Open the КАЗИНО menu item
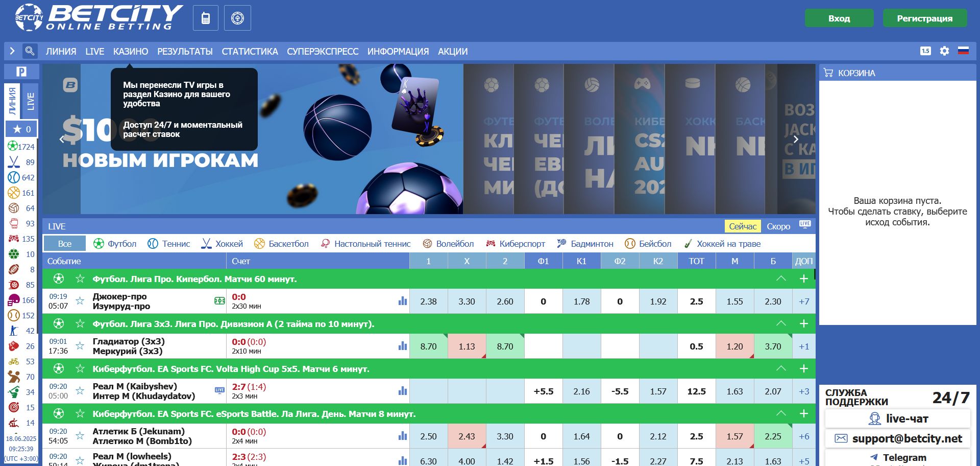 (x=131, y=51)
